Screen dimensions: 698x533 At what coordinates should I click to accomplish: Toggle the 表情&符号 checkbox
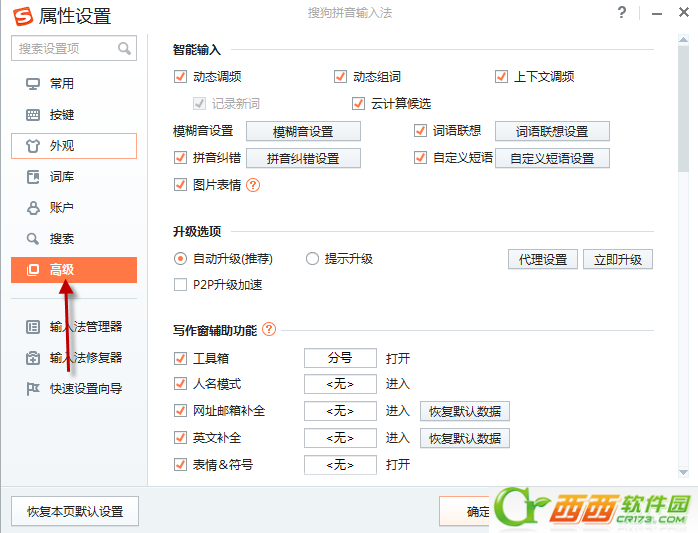point(180,465)
